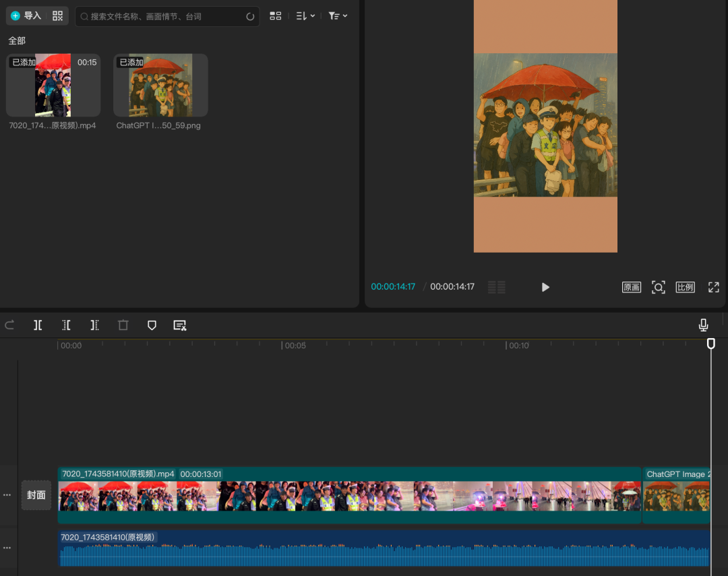The image size is (728, 576).
Task: Select the 7020_174 mp4 video thumbnail
Action: 53,85
